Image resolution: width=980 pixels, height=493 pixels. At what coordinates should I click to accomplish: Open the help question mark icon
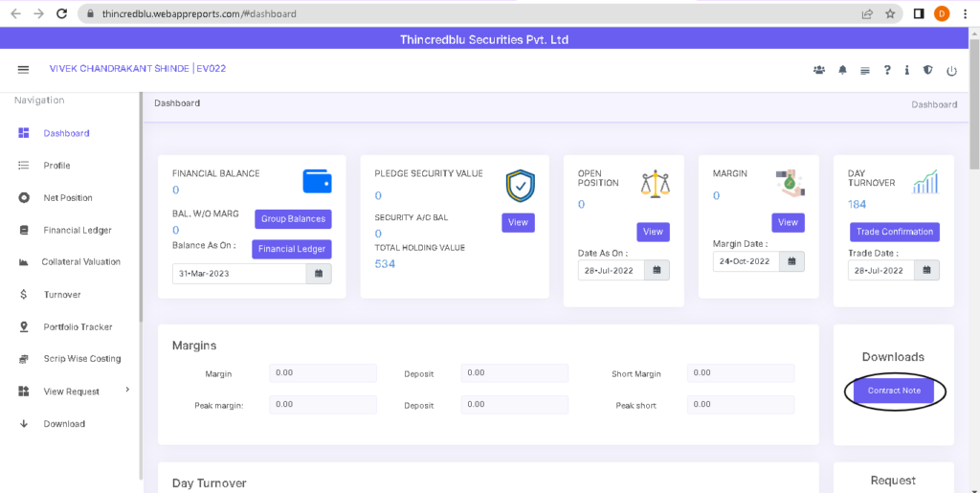[x=887, y=70]
